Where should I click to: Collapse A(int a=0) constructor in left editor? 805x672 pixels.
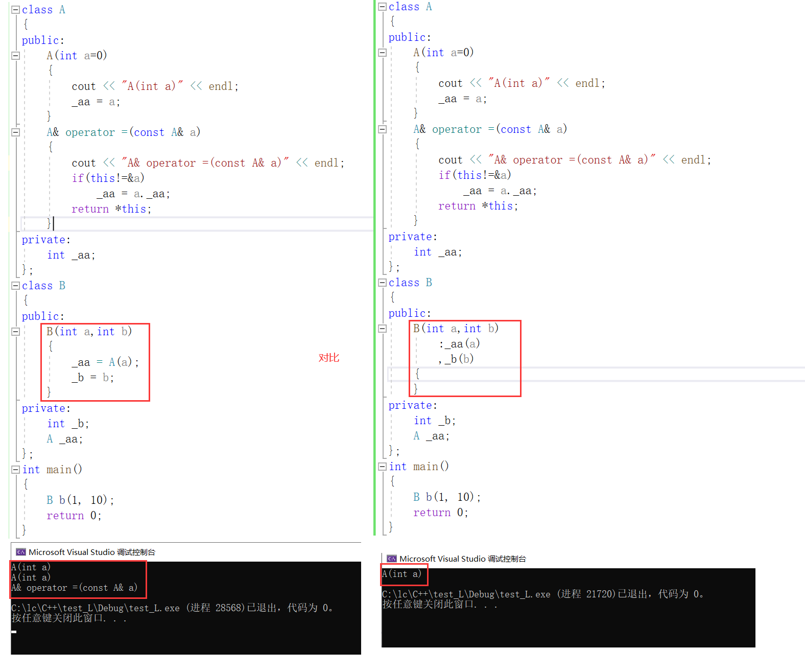[x=15, y=56]
